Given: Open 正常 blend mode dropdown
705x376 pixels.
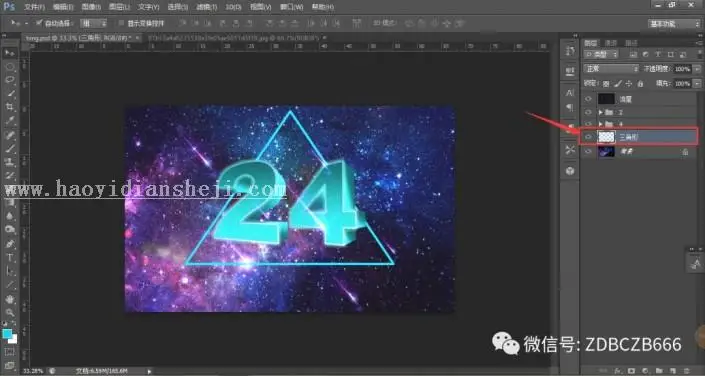Looking at the screenshot, I should click(611, 69).
